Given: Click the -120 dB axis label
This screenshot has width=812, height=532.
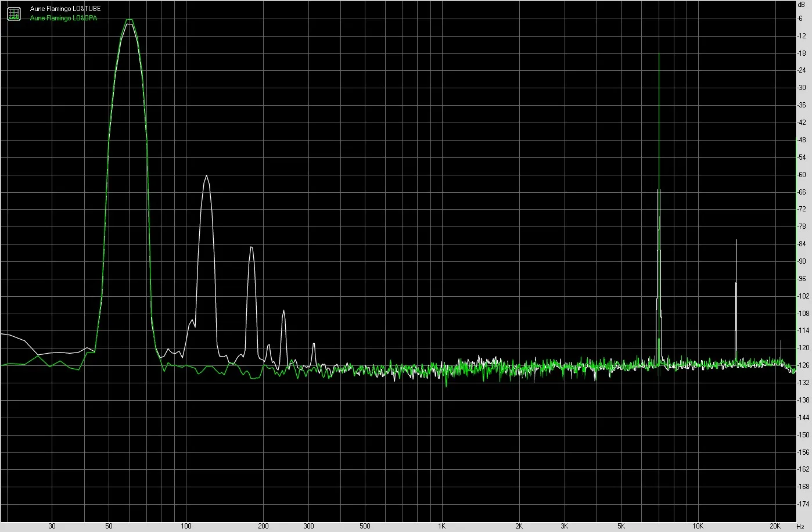Looking at the screenshot, I should [803, 348].
